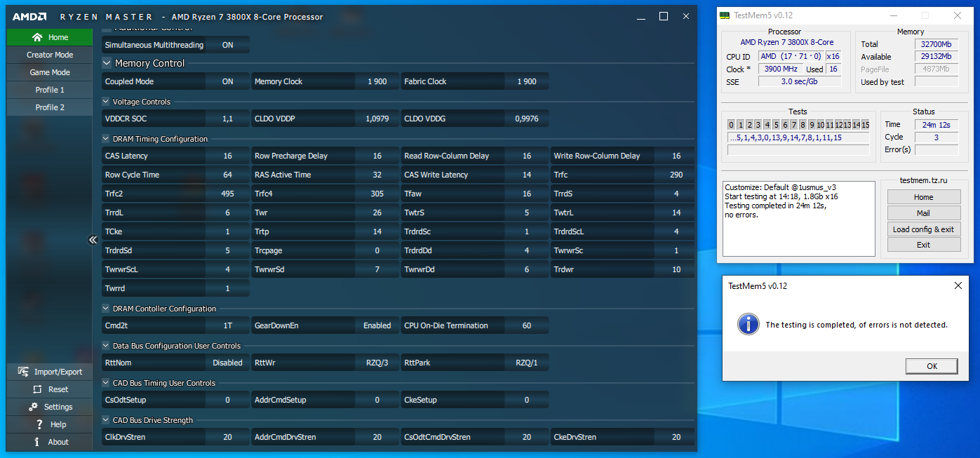Click Exit button in TestMem5
Screen dimensions: 980x458
coord(923,245)
